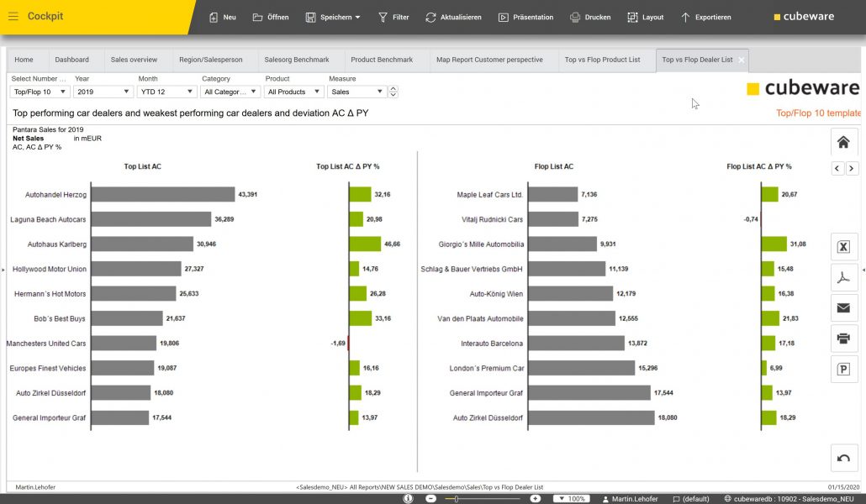Click the Home icon in right sidebar
The image size is (866, 504).
[843, 142]
